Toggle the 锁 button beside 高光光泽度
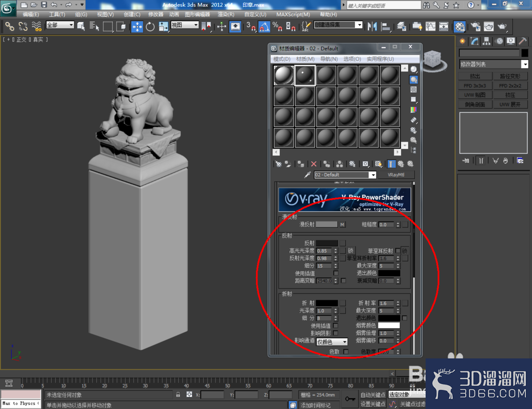The width and height of the screenshot is (532, 409). [351, 251]
